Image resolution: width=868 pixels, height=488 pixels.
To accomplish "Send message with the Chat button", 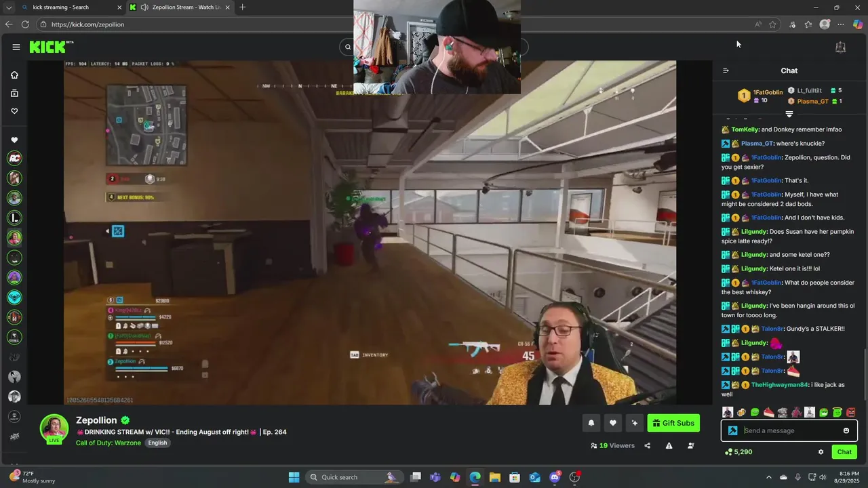I will point(844,452).
